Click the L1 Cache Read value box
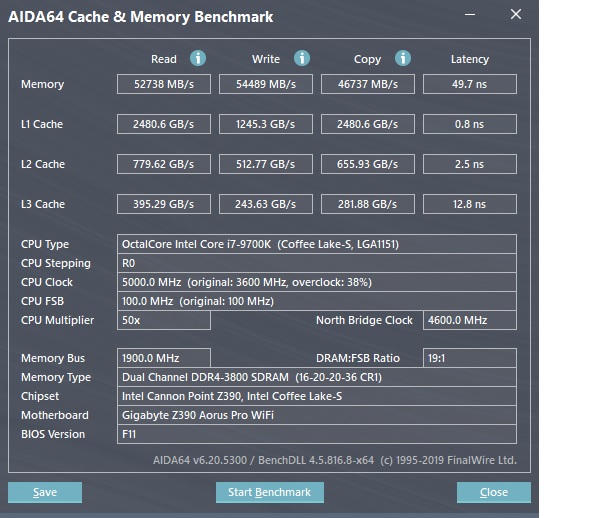The width and height of the screenshot is (615, 518). click(164, 125)
